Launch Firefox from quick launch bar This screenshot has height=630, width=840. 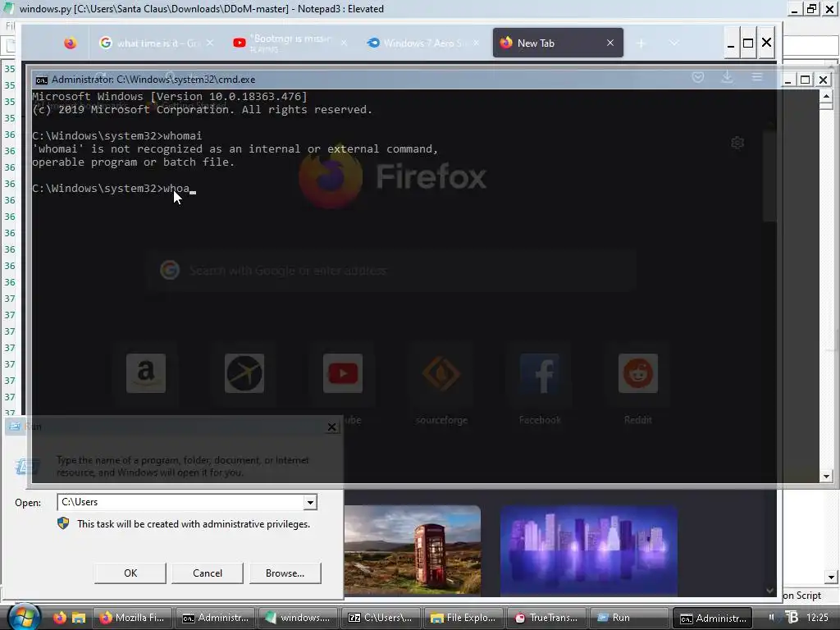point(59,618)
